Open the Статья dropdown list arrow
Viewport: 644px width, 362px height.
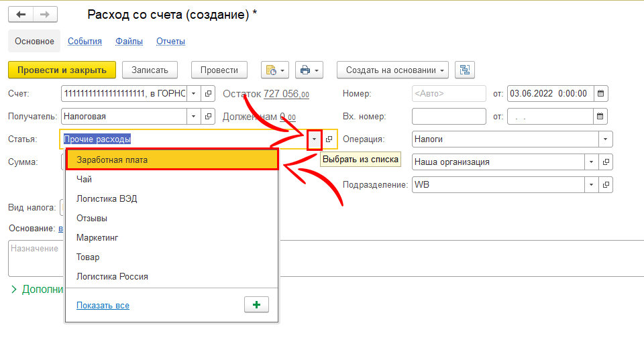(x=314, y=139)
